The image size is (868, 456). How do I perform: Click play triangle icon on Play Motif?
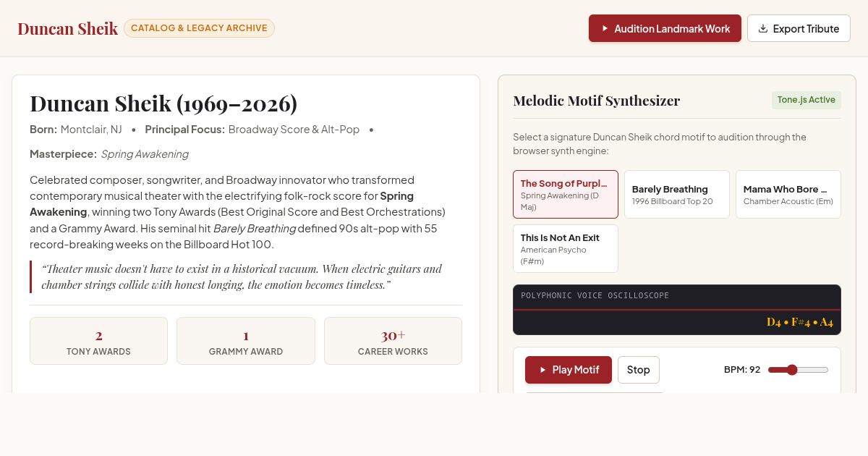point(542,370)
